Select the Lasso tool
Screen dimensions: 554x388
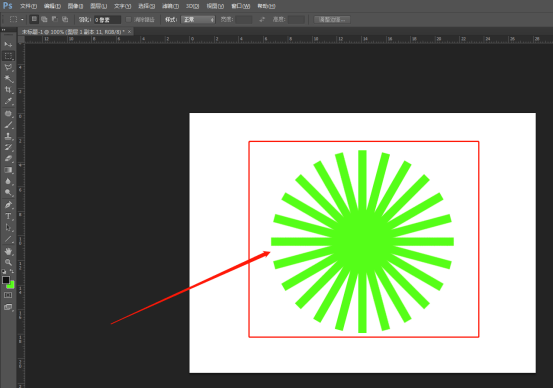point(8,67)
